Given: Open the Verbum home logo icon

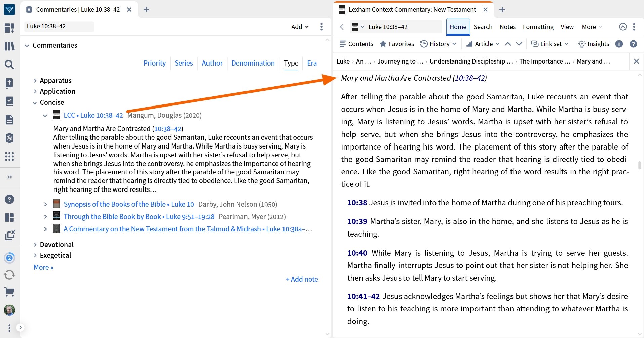Looking at the screenshot, I should pyautogui.click(x=9, y=9).
